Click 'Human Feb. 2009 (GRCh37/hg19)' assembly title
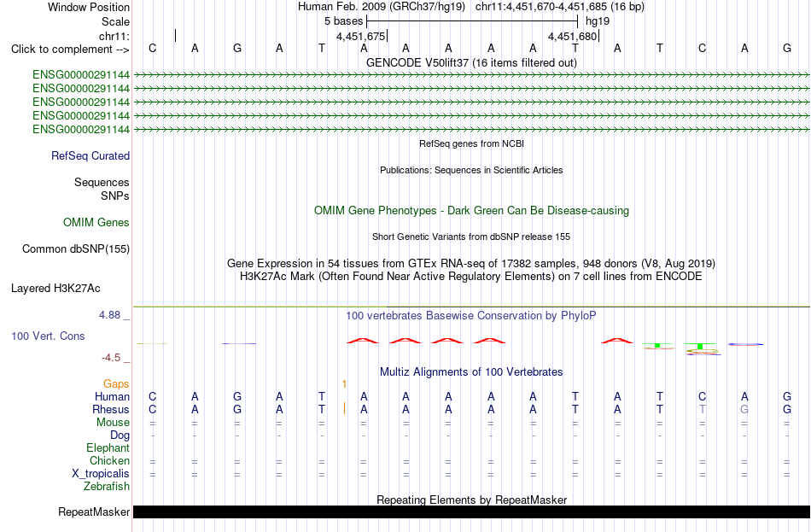 pos(382,7)
